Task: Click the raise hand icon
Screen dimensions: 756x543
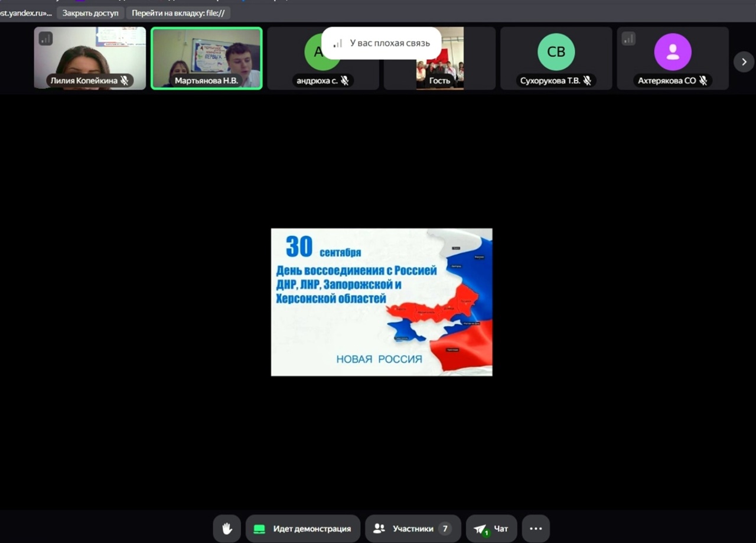Action: 227,529
